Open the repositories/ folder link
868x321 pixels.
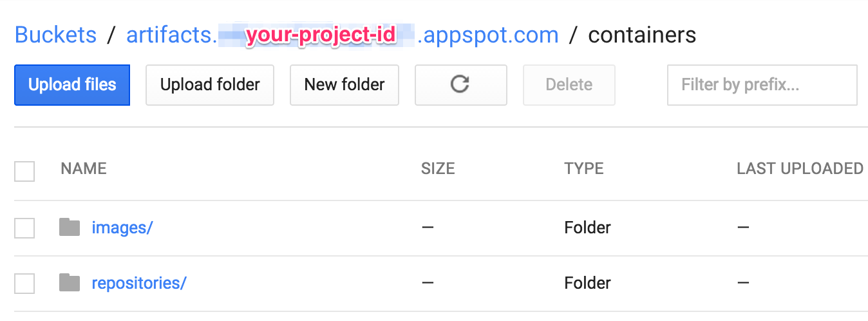(x=139, y=283)
